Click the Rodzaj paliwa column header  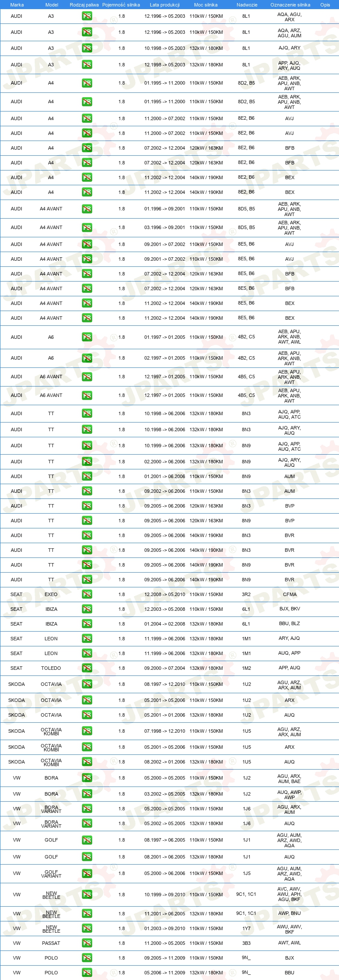tap(84, 5)
